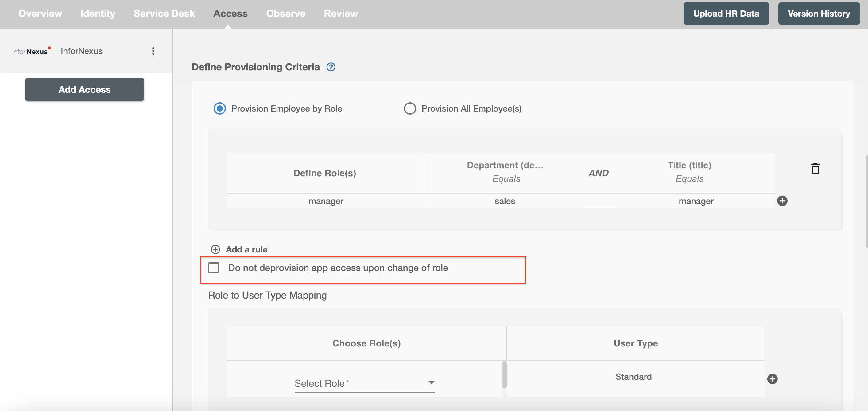
Task: Click the Upload HR Data button
Action: (726, 13)
